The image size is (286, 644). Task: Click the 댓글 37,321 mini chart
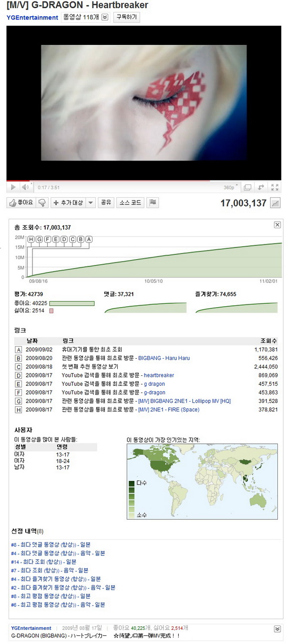click(145, 307)
